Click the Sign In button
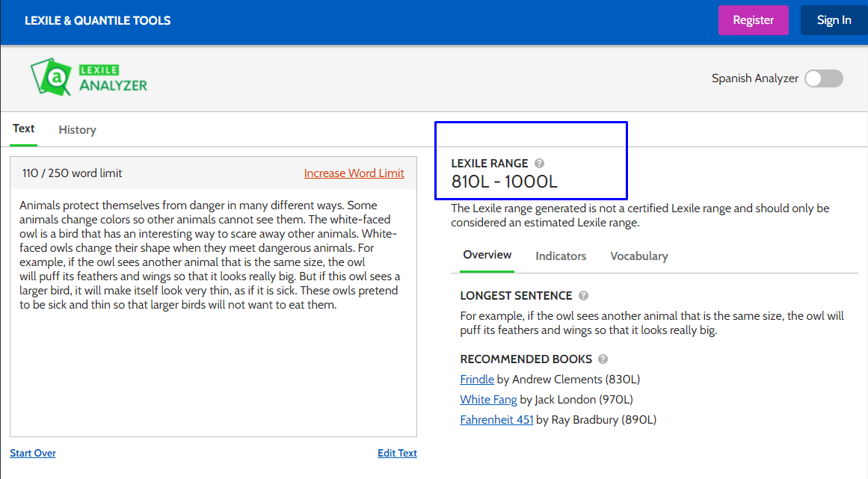Image resolution: width=868 pixels, height=479 pixels. [834, 20]
